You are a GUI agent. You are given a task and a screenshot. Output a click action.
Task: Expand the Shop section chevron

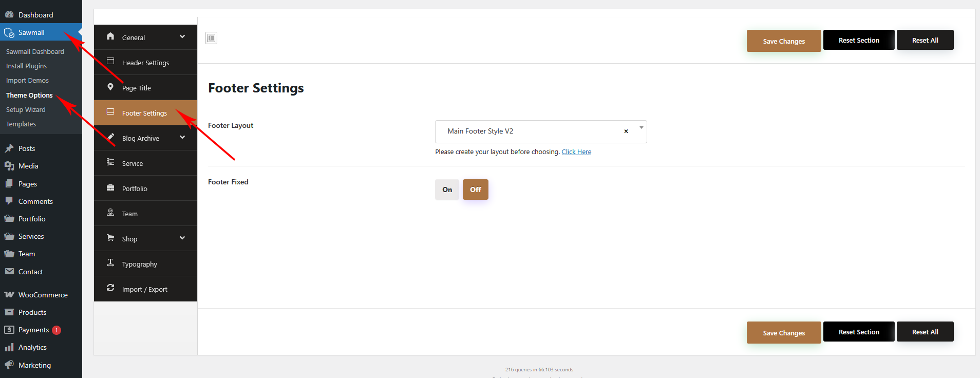[182, 238]
